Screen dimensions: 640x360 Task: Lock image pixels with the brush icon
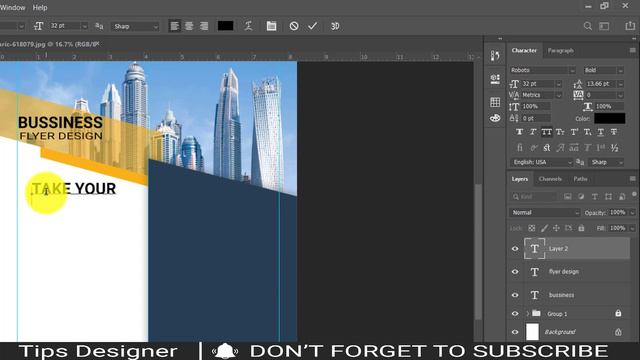coord(544,228)
